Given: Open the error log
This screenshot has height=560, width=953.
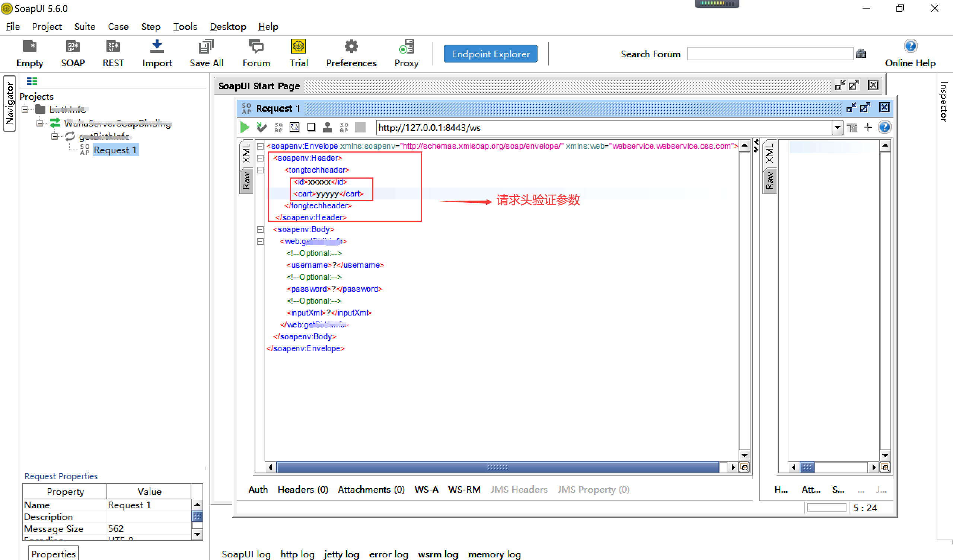Looking at the screenshot, I should [x=388, y=554].
